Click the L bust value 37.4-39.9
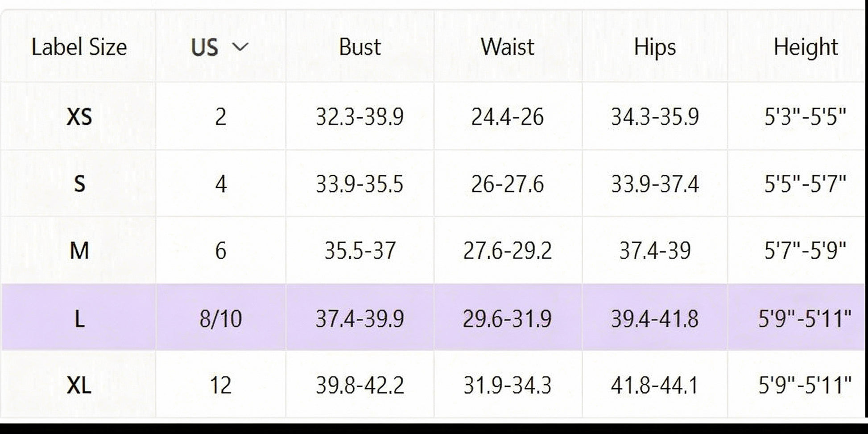Screen dimensions: 868x434 (x=360, y=318)
